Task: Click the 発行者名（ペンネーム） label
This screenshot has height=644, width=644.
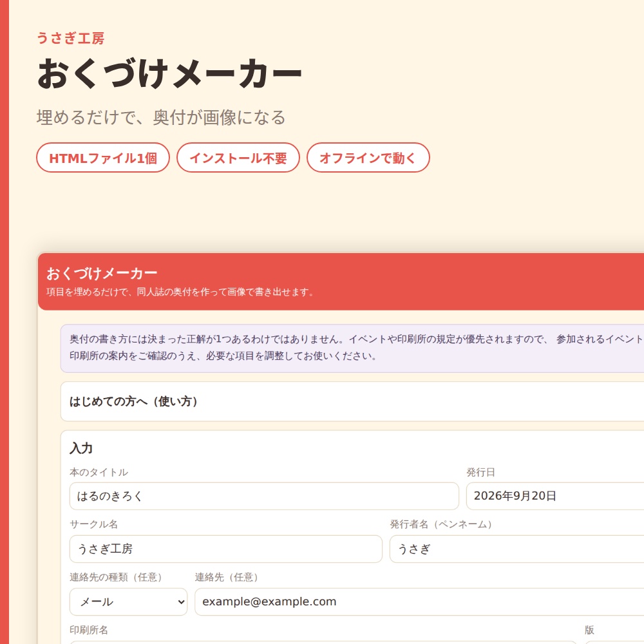Action: [x=440, y=524]
